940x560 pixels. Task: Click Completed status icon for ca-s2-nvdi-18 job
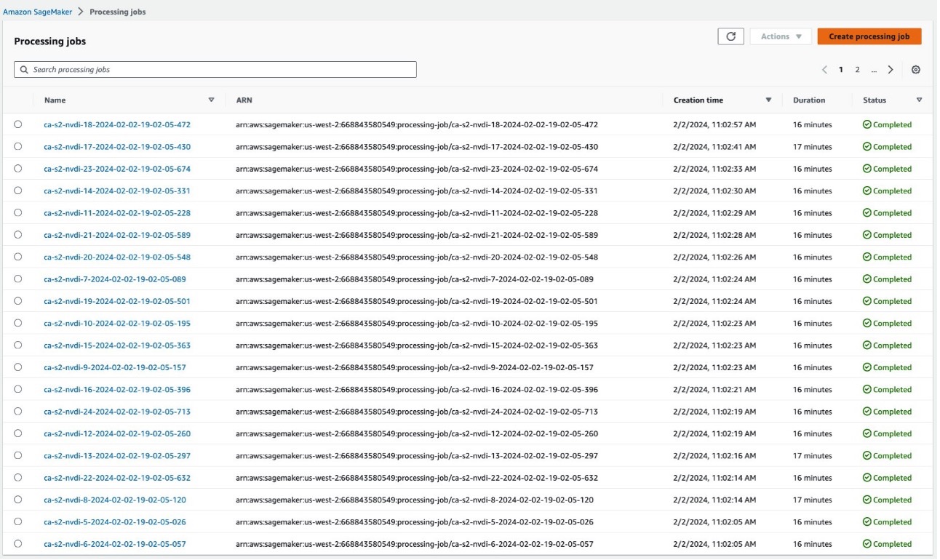(x=867, y=124)
